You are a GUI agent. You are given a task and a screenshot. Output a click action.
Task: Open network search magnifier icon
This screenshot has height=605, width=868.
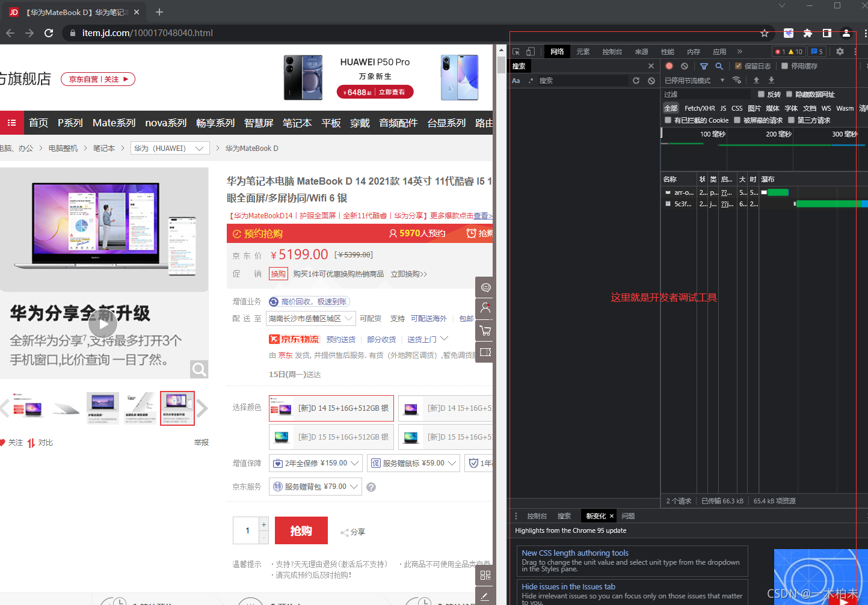719,66
